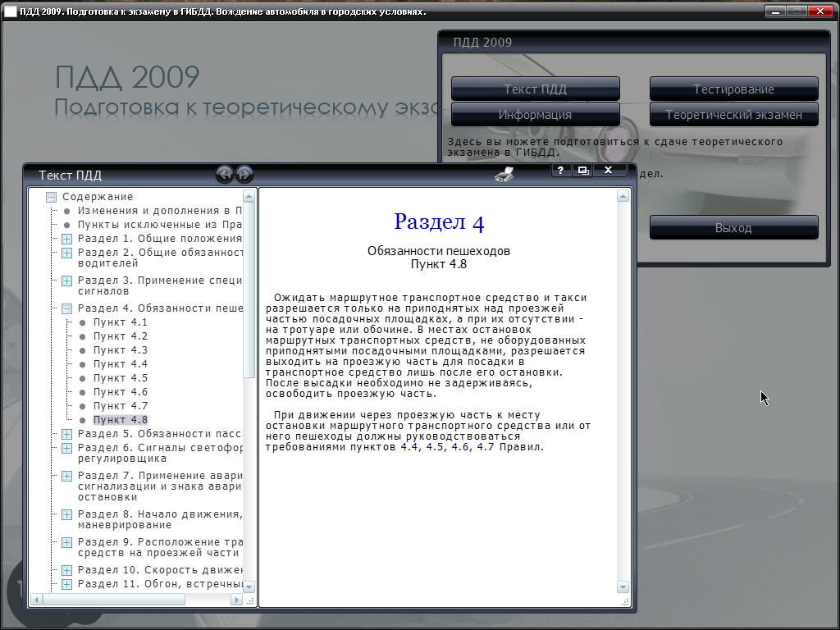Select Пункт 4.5 in the tree
This screenshot has width=840, height=630.
[120, 377]
